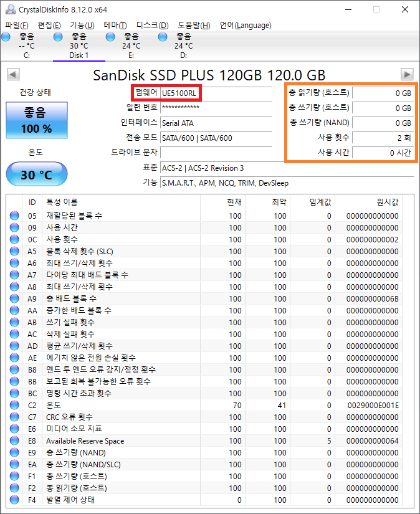This screenshot has height=514, width=420.
Task: Click the 사용 횟수 value field showing 2 회
Action: [x=383, y=138]
